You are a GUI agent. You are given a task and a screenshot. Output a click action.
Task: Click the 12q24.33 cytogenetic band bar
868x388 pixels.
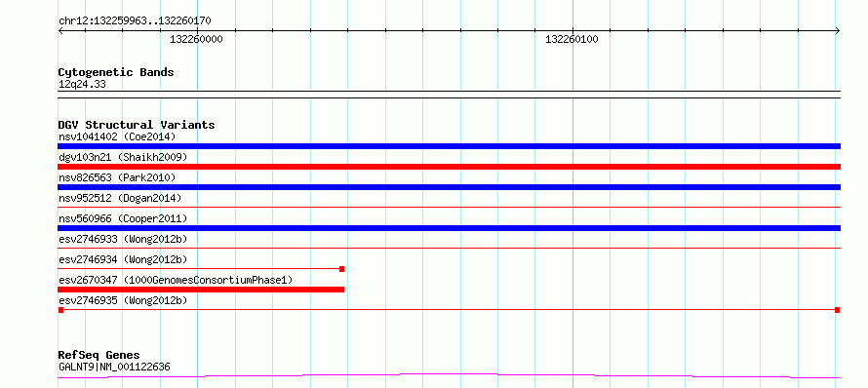click(449, 95)
